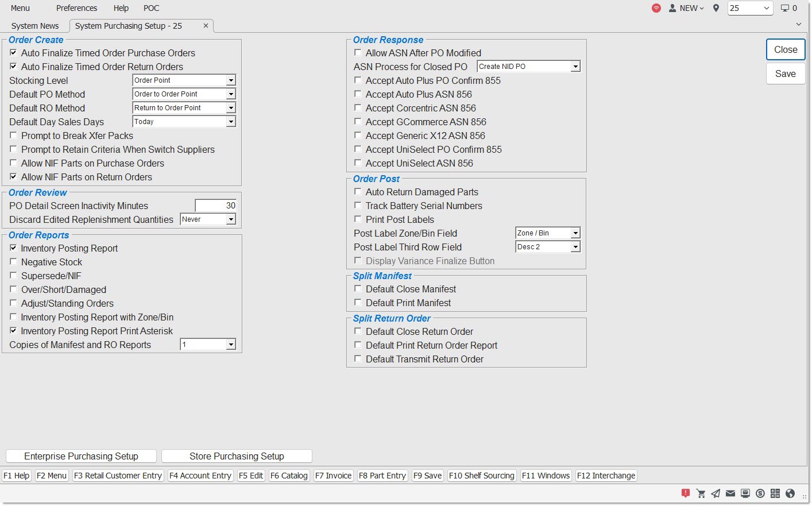Expand the Stocking Level dropdown
812x506 pixels.
tap(230, 80)
